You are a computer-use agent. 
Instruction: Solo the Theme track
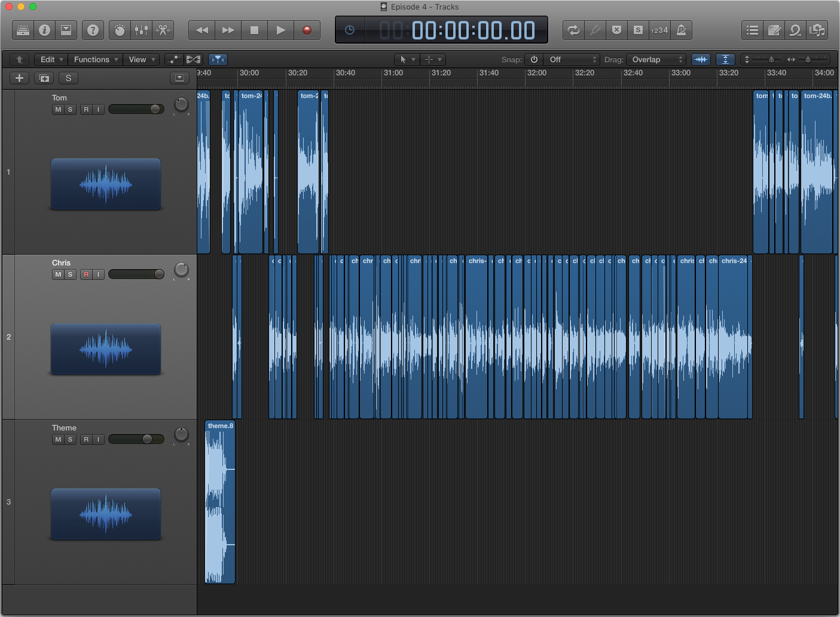(70, 439)
